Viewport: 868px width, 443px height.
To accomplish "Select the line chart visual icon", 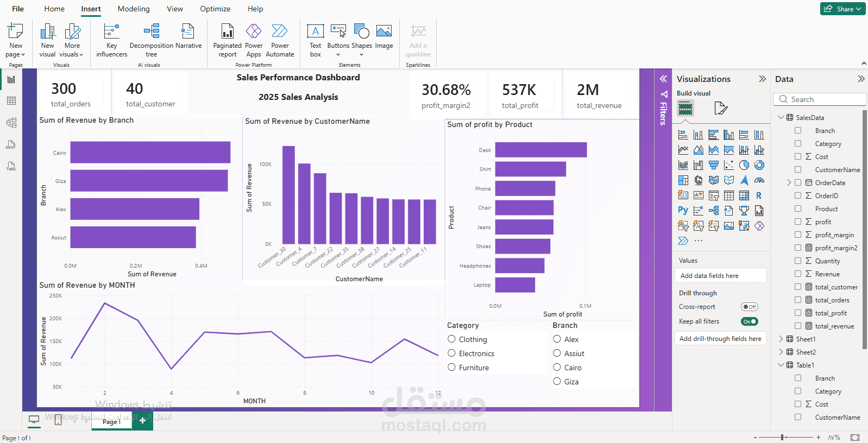I will (x=683, y=150).
